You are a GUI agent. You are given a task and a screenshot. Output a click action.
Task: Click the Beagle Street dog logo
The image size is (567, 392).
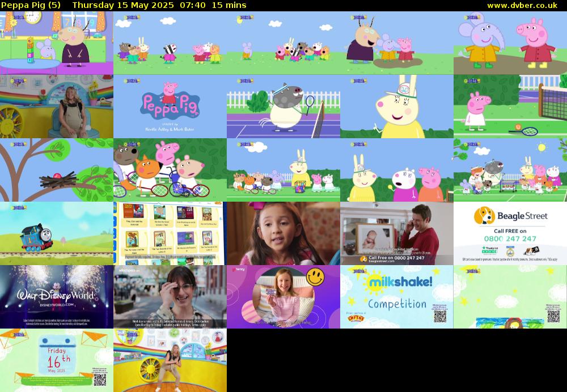point(485,216)
